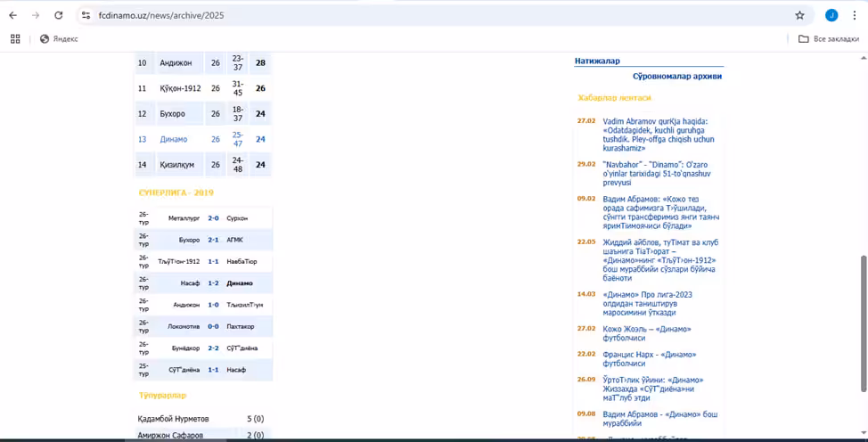This screenshot has width=868, height=442.
Task: Open Сўровномалар архиви link
Action: tap(677, 77)
